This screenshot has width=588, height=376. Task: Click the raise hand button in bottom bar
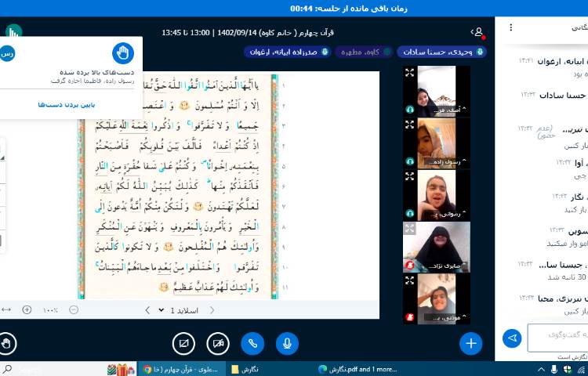point(7,343)
